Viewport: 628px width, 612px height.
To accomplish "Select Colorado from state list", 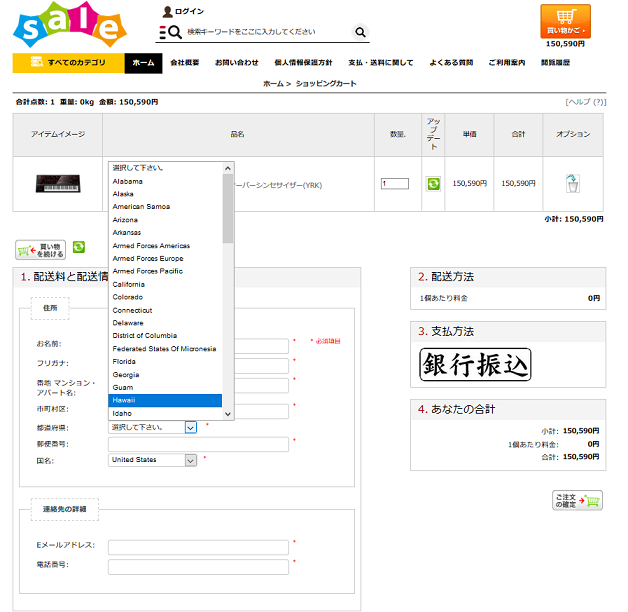I will pyautogui.click(x=165, y=297).
